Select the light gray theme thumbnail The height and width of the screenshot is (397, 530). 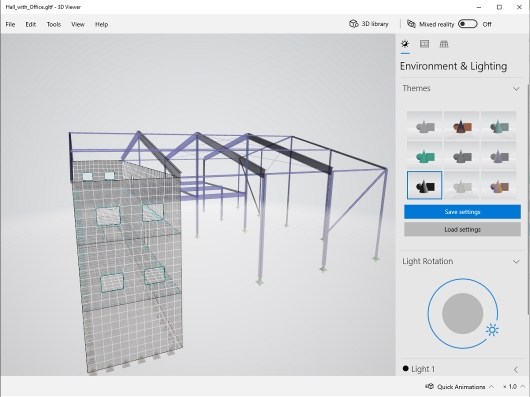pos(425,125)
